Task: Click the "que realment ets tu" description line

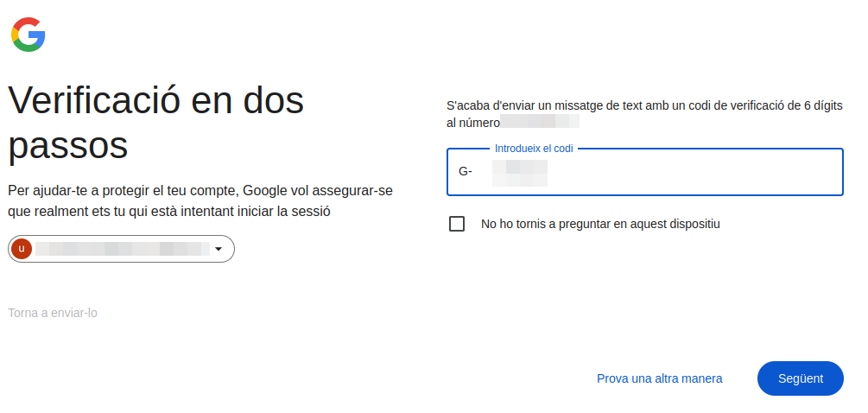Action: coord(169,211)
